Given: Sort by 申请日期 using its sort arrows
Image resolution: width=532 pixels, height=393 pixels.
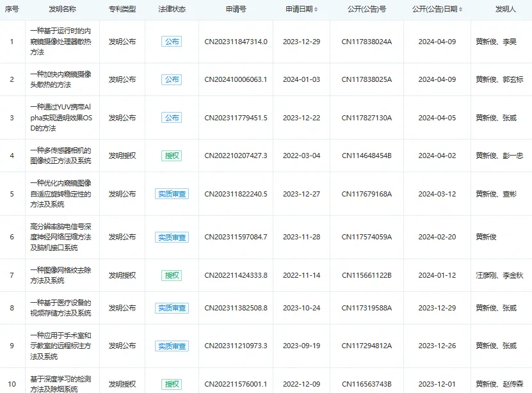Looking at the screenshot, I should tap(316, 10).
